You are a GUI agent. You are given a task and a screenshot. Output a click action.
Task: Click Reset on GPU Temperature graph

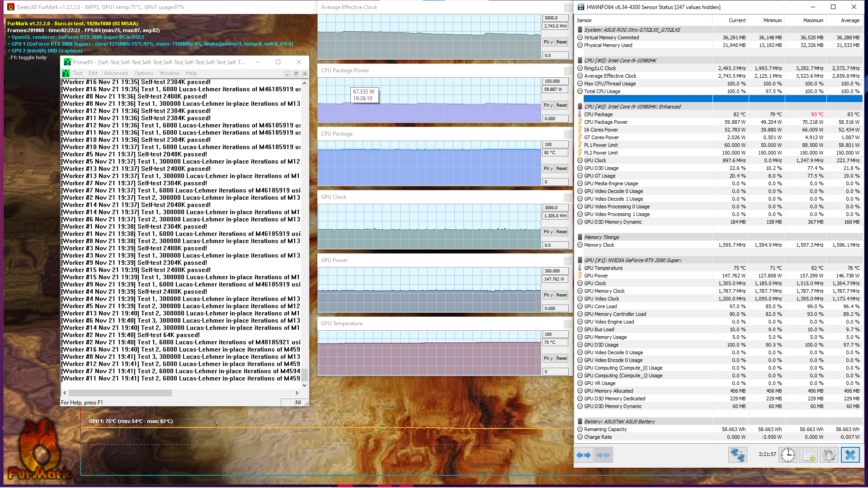click(561, 358)
